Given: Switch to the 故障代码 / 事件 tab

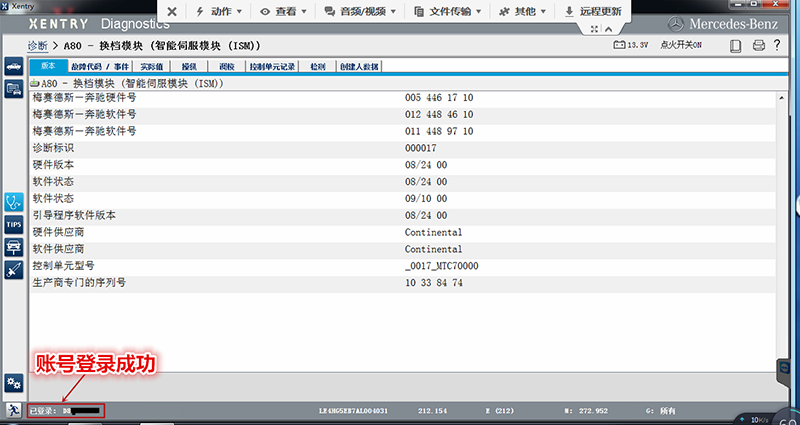Looking at the screenshot, I should pos(100,66).
